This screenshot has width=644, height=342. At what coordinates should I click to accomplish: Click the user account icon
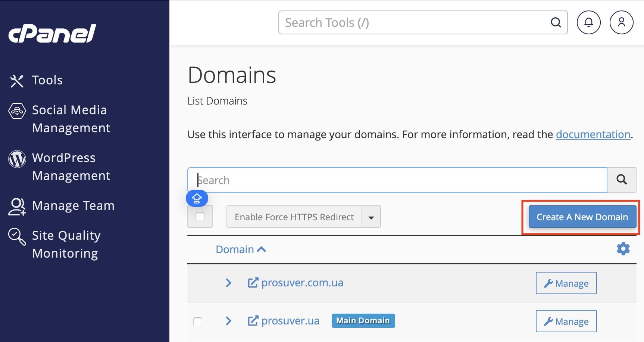[621, 22]
